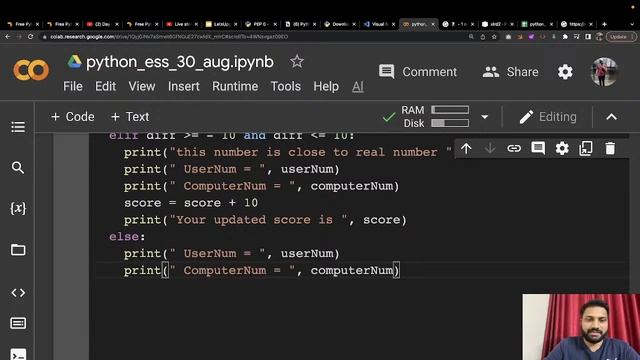Viewport: 640px width, 360px height.
Task: Open the browser Extensions puzzle icon
Action: pyautogui.click(x=565, y=37)
